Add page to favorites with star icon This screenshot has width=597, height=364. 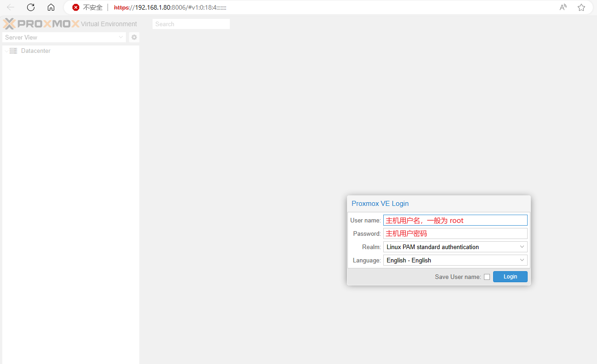581,7
